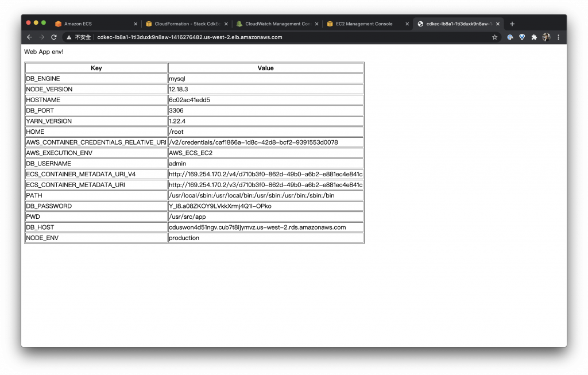Click the CloudWatch tab favicon
The width and height of the screenshot is (588, 375).
pos(239,24)
